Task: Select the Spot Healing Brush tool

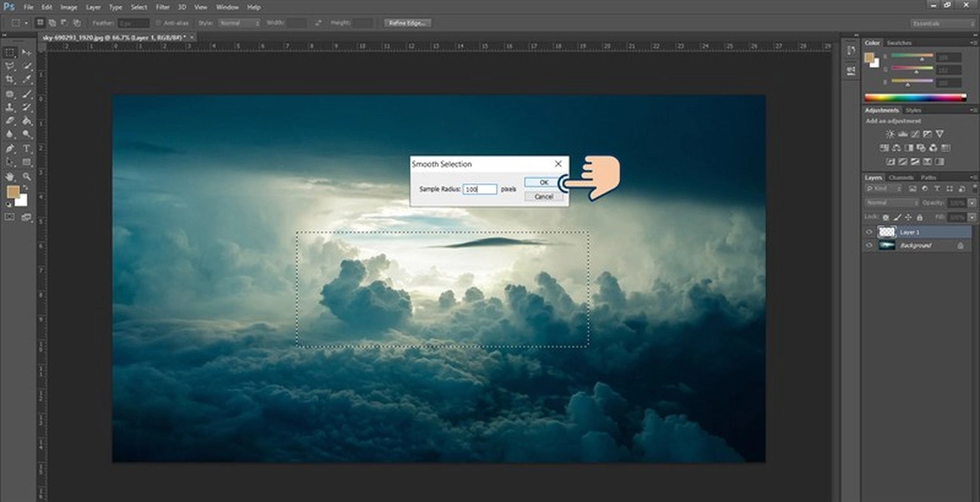Action: tap(10, 93)
